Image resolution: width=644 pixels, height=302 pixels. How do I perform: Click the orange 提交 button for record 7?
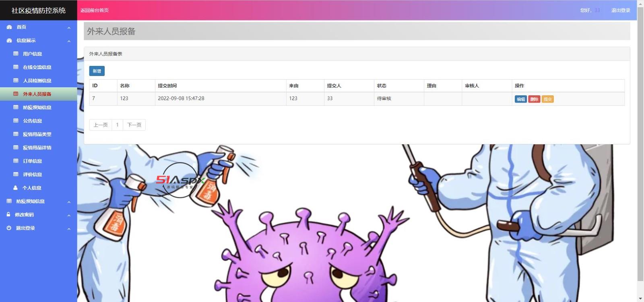(548, 99)
